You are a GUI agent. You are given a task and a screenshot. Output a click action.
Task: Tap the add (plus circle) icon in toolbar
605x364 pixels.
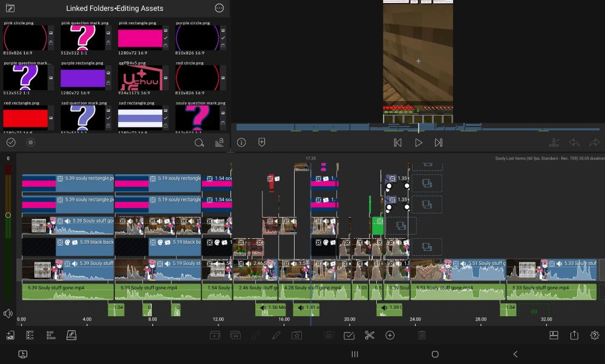[x=390, y=336]
